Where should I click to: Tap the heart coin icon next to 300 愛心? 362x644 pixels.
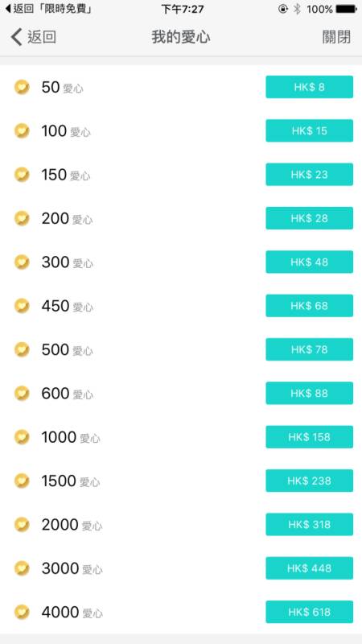22,262
